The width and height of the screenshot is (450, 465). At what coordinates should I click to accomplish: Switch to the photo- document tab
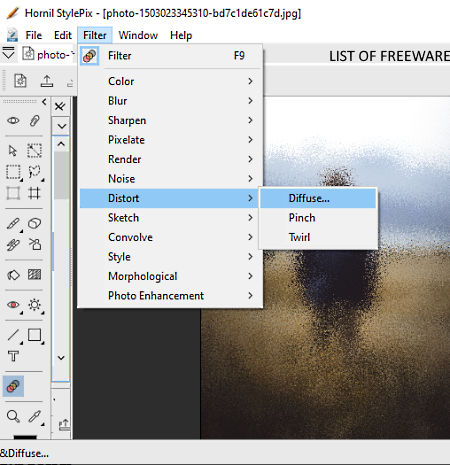point(48,54)
